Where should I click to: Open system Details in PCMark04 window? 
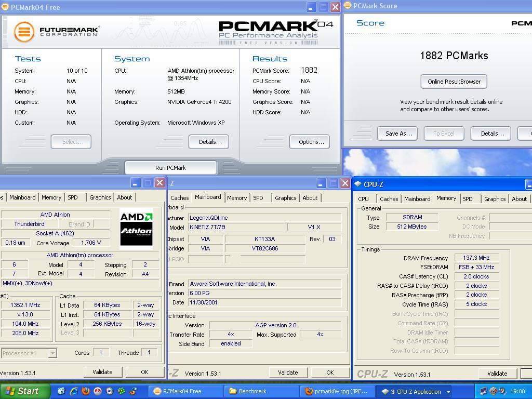209,142
